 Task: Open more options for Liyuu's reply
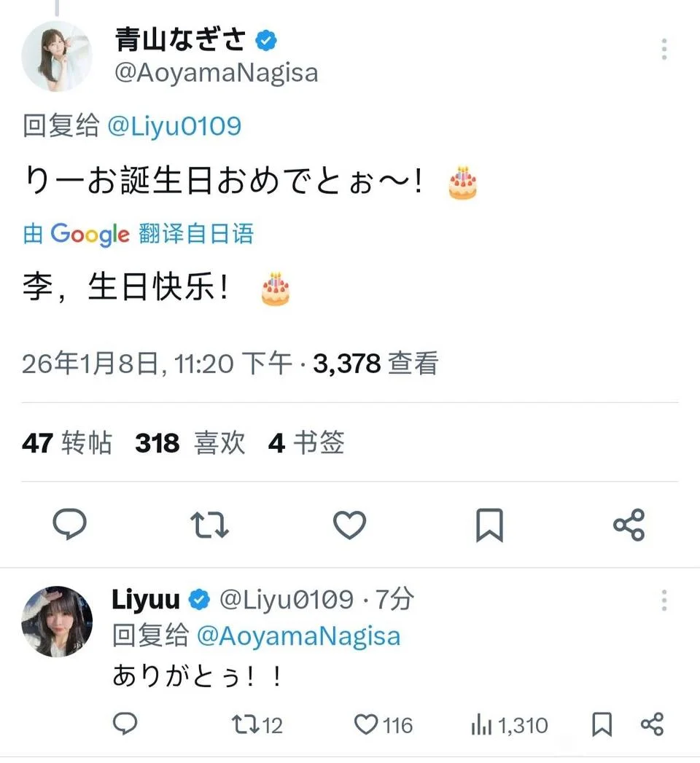[x=664, y=600]
